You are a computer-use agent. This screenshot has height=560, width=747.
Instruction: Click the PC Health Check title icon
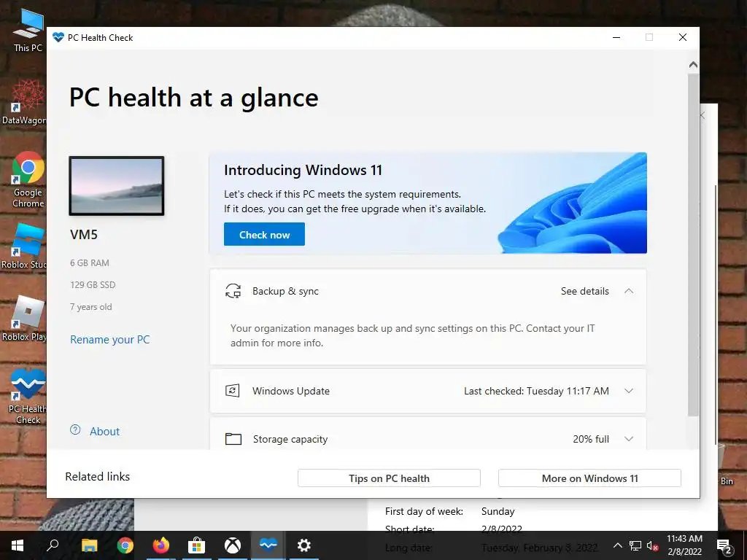[58, 37]
